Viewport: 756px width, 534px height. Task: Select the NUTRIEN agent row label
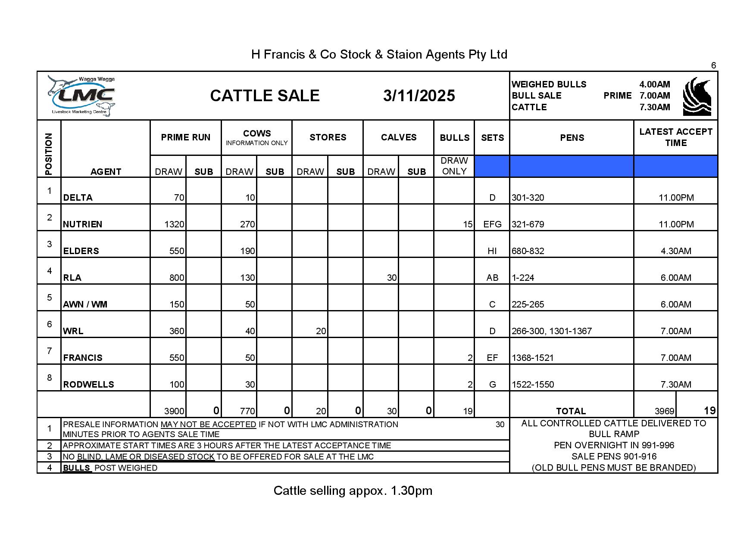pos(83,224)
